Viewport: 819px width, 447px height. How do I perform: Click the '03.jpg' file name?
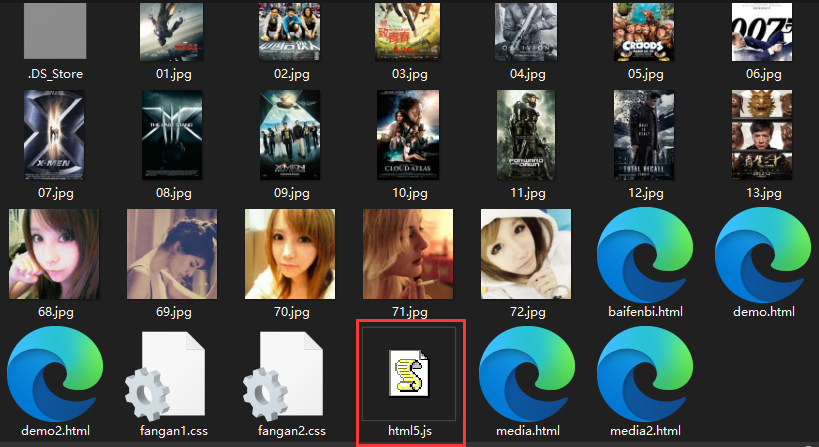410,74
